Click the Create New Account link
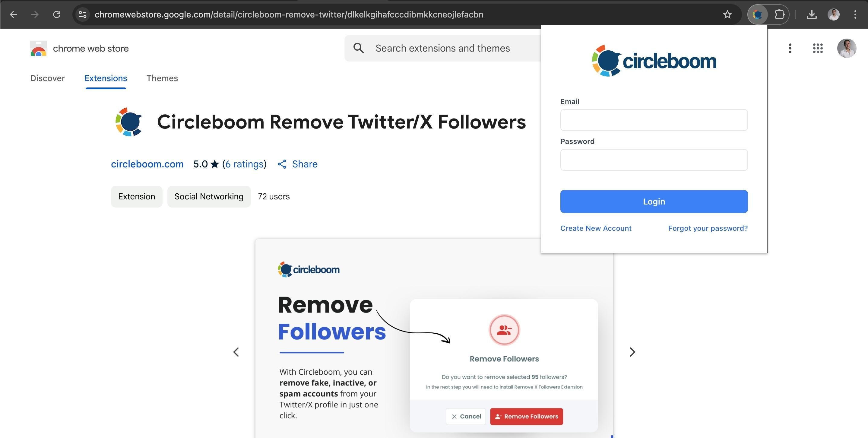868x438 pixels. 596,228
